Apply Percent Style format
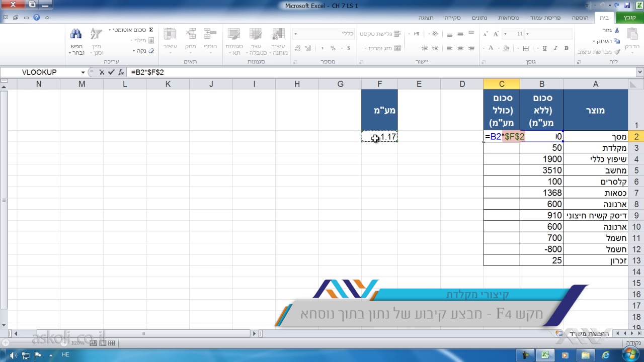Screen dimensions: 644x362 pos(333,48)
